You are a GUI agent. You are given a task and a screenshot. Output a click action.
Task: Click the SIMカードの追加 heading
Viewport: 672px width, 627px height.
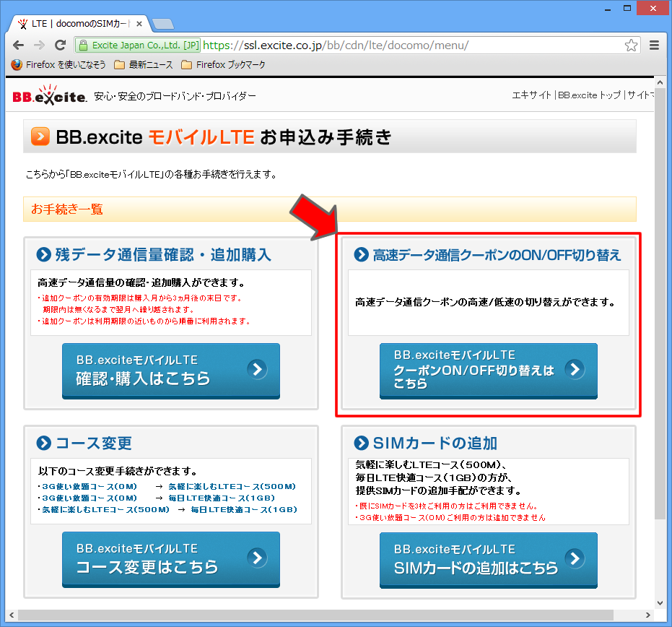pos(435,443)
